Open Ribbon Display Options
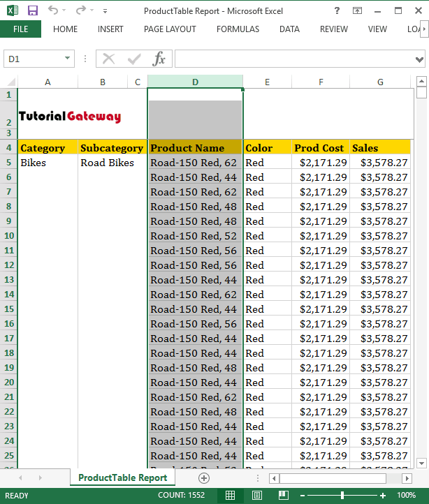The width and height of the screenshot is (429, 504). click(x=357, y=10)
